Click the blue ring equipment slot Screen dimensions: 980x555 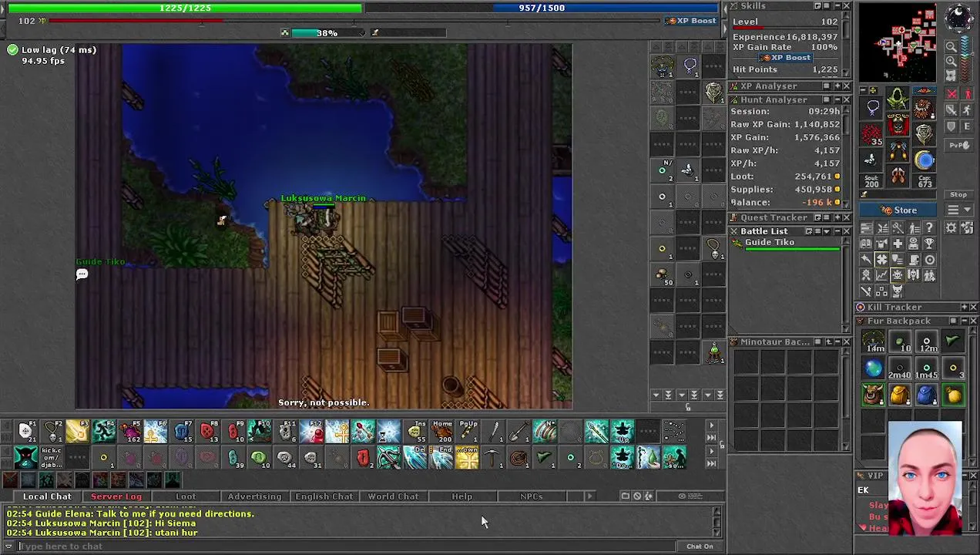click(925, 160)
